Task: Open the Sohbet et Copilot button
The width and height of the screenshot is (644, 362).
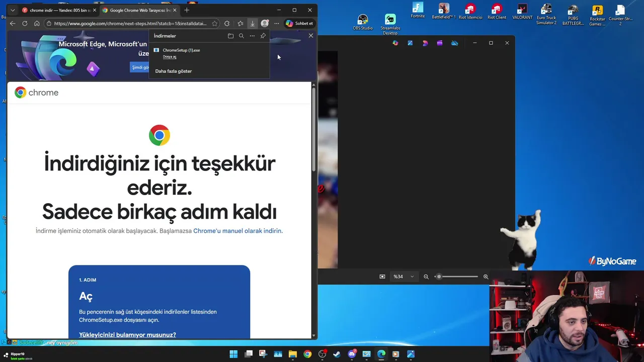Action: coord(299,23)
